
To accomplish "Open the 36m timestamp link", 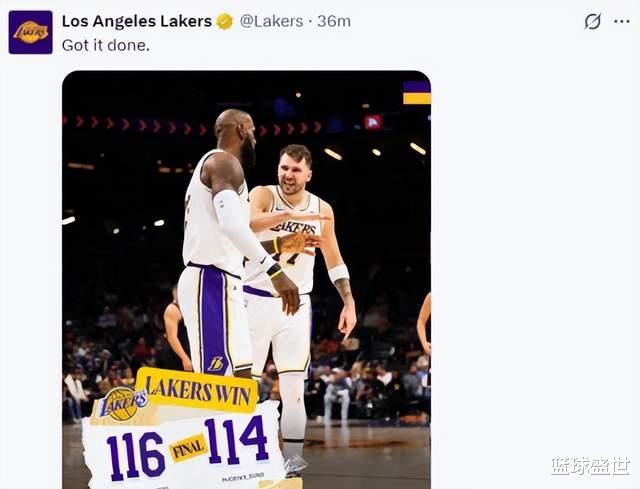I will (x=334, y=21).
